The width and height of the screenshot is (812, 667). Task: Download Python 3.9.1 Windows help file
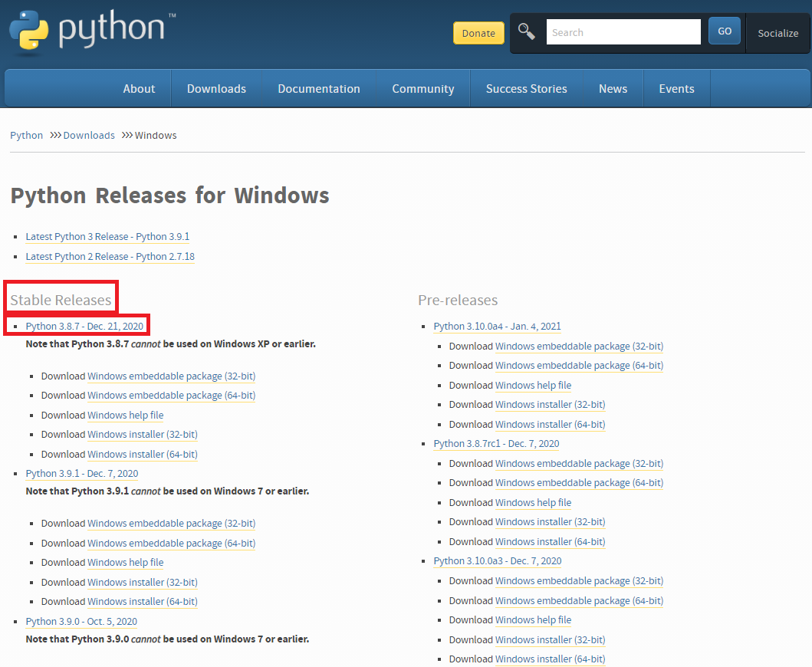125,563
